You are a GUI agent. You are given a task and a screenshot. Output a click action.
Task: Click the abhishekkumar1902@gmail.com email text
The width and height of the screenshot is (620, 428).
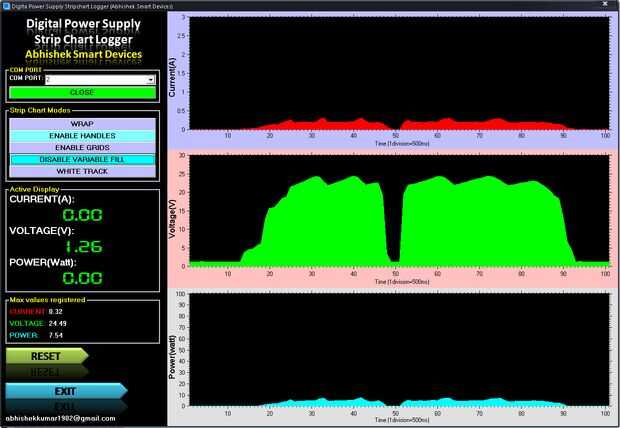[60, 419]
